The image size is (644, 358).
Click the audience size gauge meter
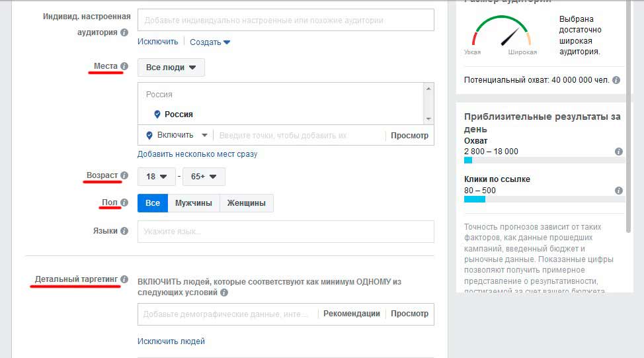501,32
